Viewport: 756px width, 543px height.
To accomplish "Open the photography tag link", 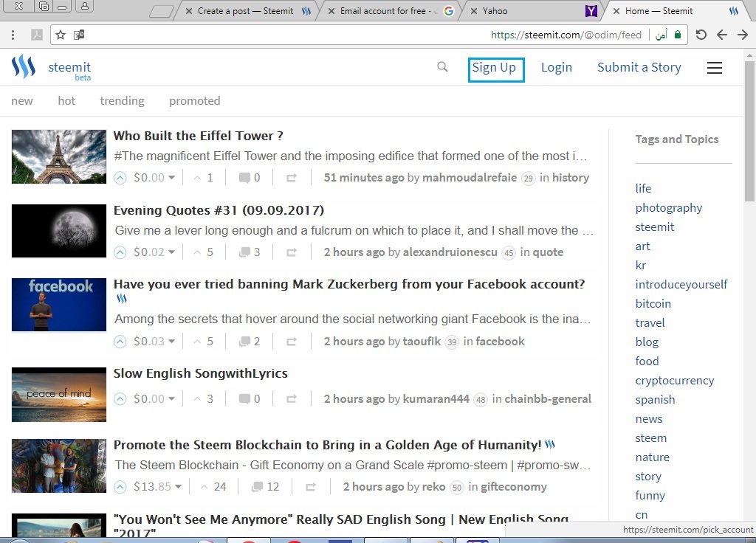I will (668, 208).
